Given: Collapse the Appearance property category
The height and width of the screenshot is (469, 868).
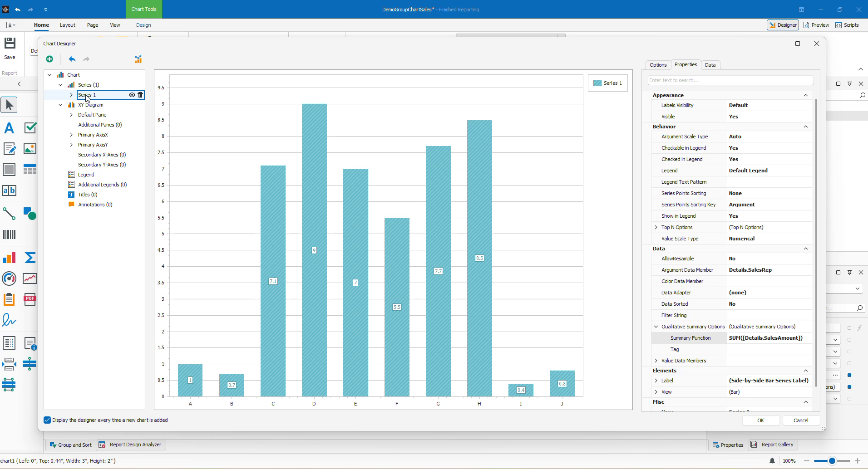Looking at the screenshot, I should (x=806, y=95).
